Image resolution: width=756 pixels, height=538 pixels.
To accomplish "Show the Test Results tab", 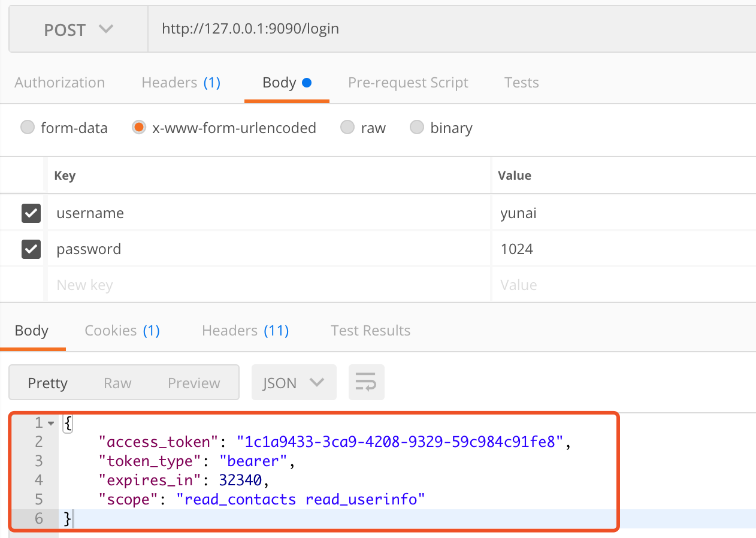I will 370,331.
